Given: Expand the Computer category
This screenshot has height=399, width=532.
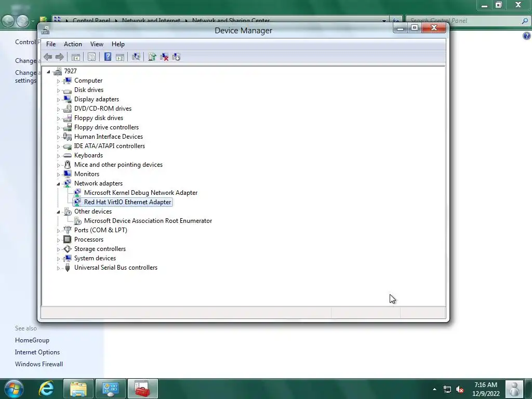Looking at the screenshot, I should (58, 81).
